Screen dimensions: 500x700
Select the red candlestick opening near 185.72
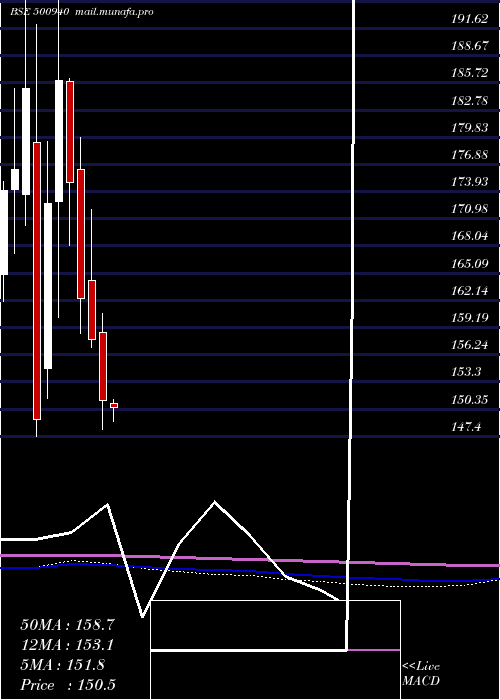click(x=70, y=132)
